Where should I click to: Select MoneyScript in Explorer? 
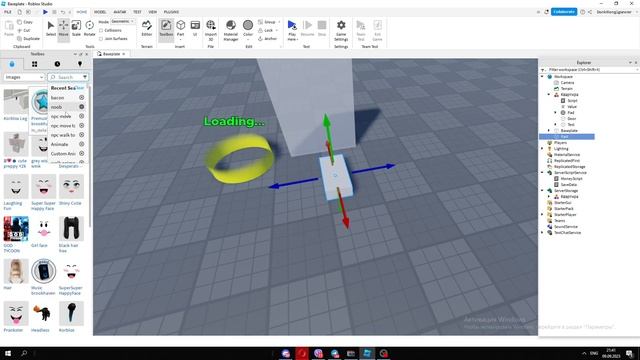pyautogui.click(x=571, y=179)
